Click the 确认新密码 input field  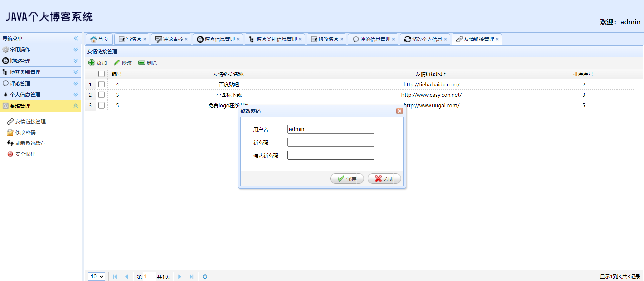coord(331,155)
